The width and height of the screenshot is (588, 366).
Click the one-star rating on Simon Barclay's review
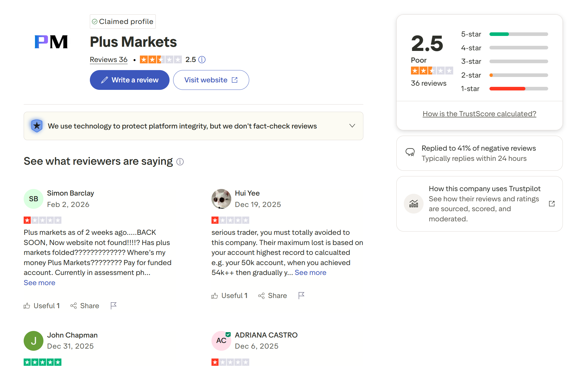click(x=43, y=220)
